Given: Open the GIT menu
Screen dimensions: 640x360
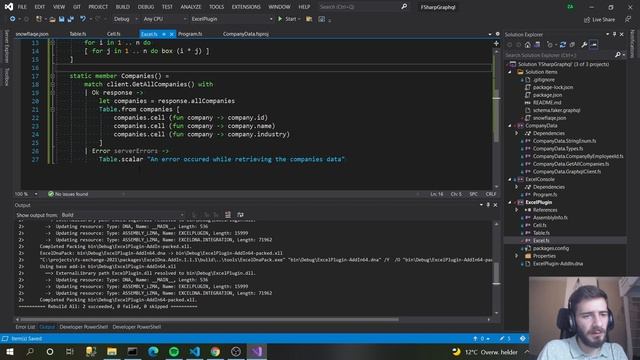Looking at the screenshot, I should (77, 7).
